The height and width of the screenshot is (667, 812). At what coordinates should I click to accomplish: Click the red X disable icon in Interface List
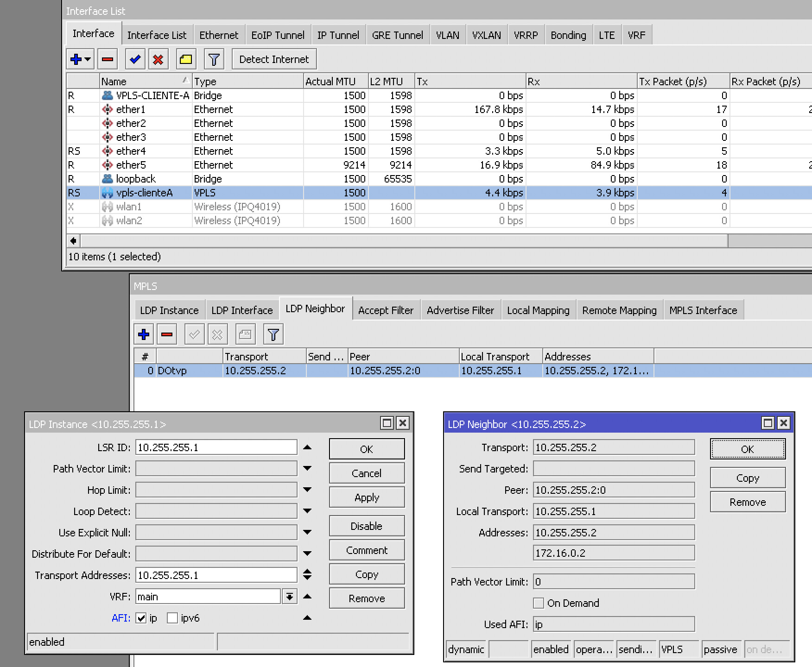[158, 59]
